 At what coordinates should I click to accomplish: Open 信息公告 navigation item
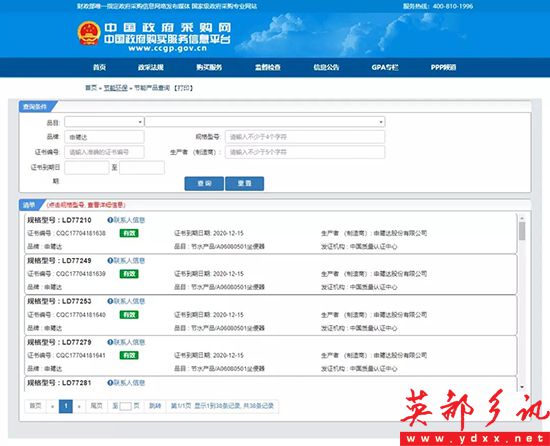pyautogui.click(x=326, y=67)
